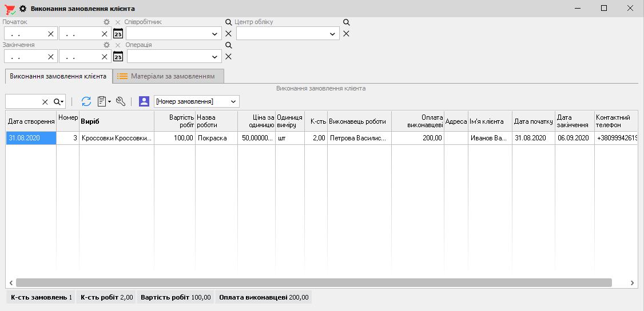This screenshot has width=644, height=311.
Task: Click the refresh icon in the toolbar
Action: click(86, 101)
